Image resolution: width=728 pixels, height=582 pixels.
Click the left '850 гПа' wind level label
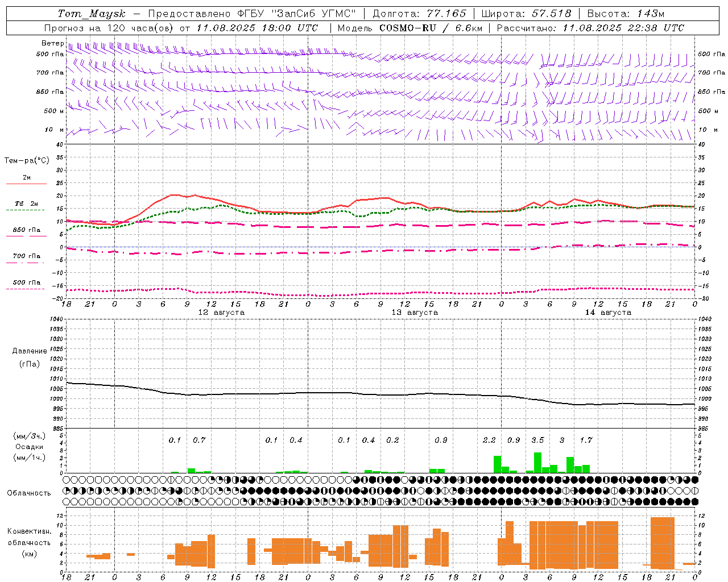(50, 92)
